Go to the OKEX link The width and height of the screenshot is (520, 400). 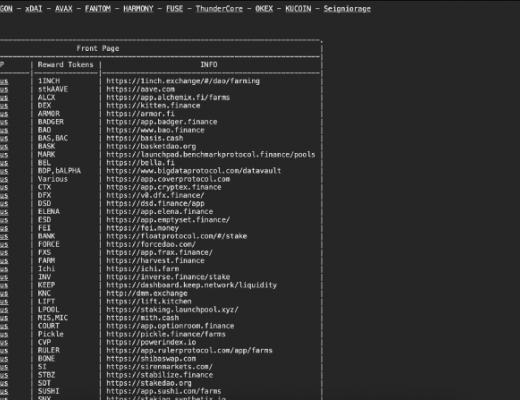coord(264,9)
